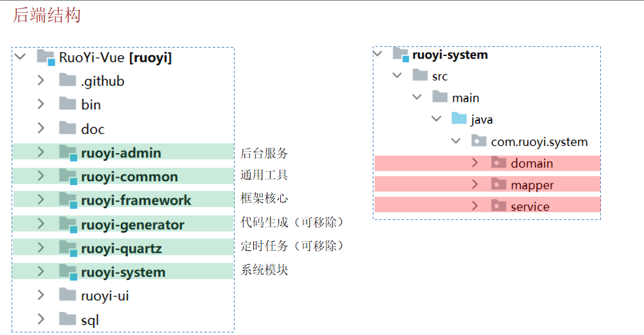Click the com.ruoyi.system package icon
This screenshot has height=335, width=644.
tap(479, 141)
